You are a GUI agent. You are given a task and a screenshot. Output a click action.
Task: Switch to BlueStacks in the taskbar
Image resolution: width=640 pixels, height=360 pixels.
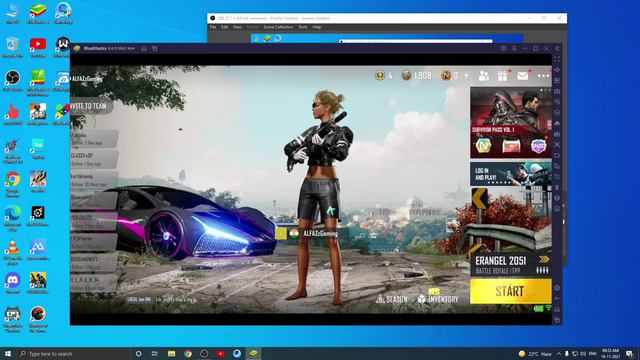point(253,353)
